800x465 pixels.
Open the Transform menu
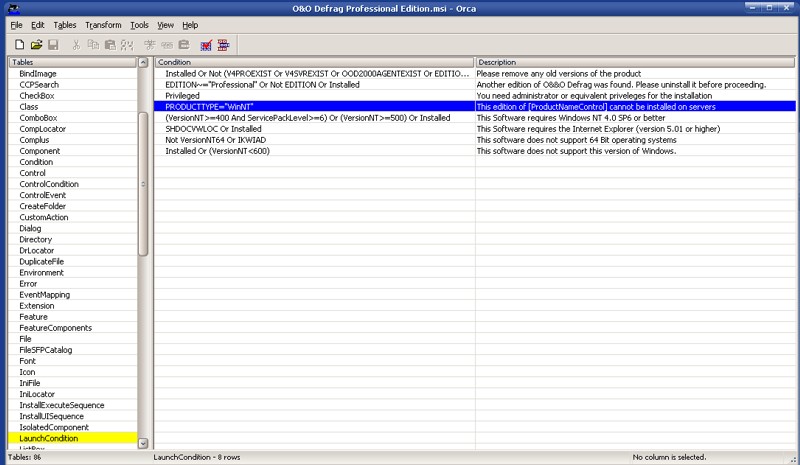pos(103,25)
